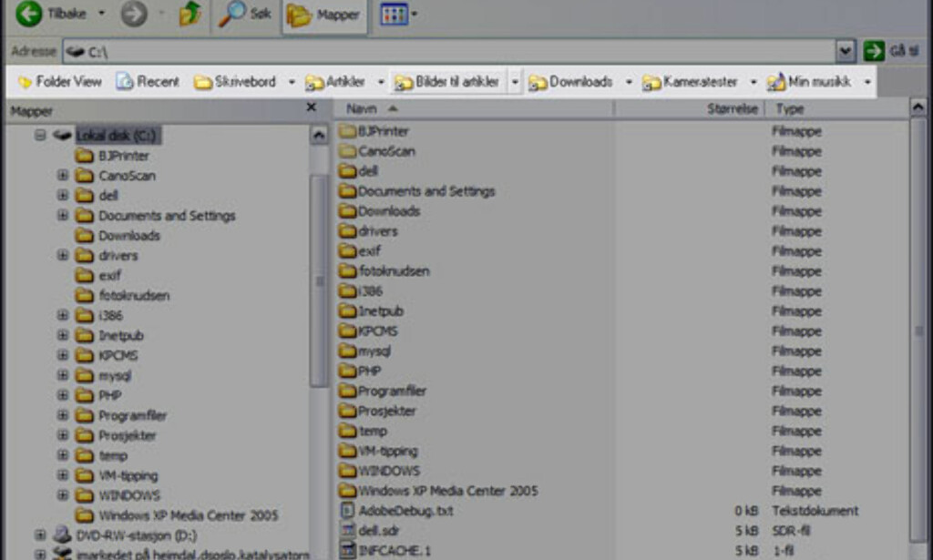Screen dimensions: 933x560
Task: Expand the Inetpub tree node
Action: click(63, 335)
